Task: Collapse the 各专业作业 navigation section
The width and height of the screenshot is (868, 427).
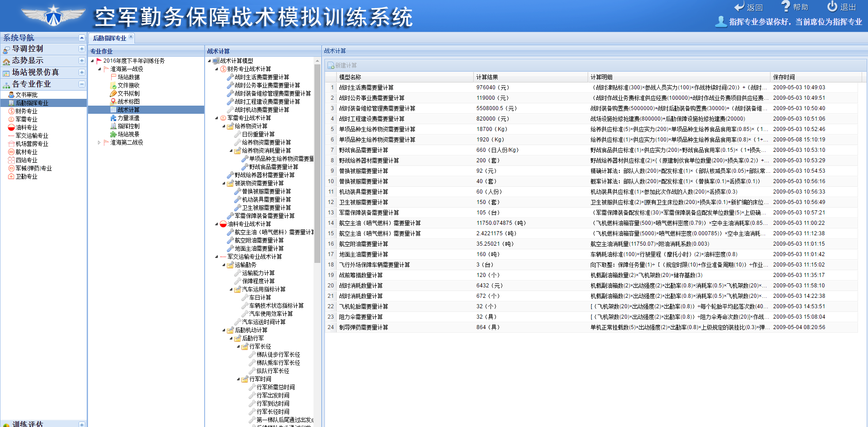Action: pos(82,84)
